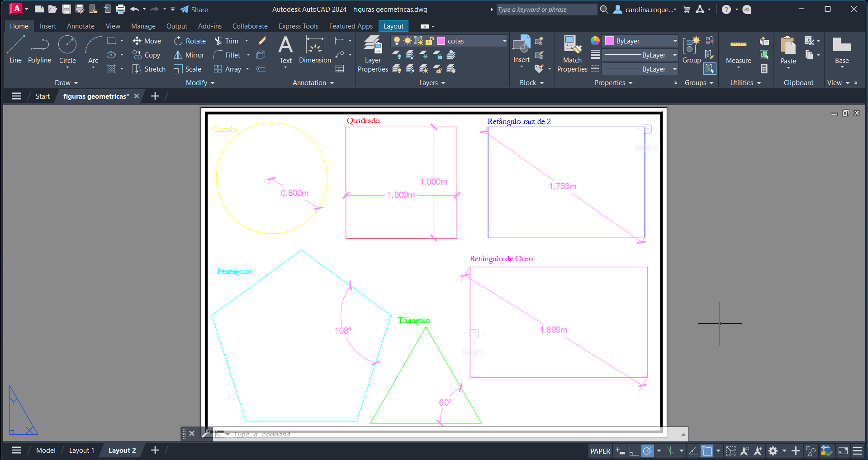
Task: Click the Share button
Action: pyautogui.click(x=194, y=10)
